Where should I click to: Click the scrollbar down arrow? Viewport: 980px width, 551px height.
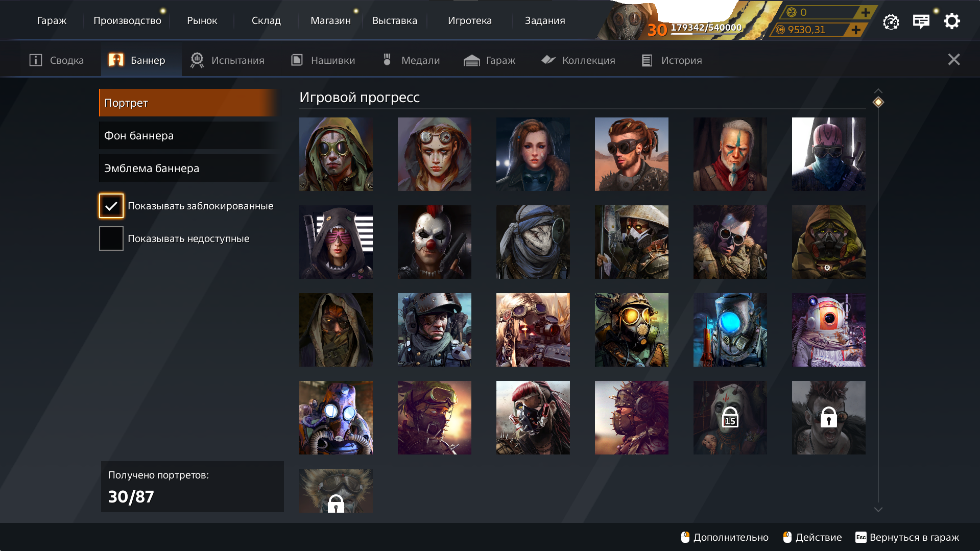(x=878, y=510)
